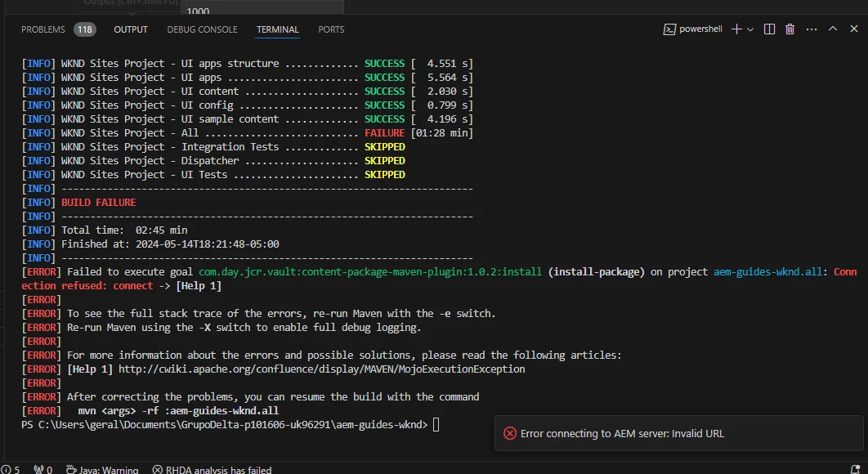The height and width of the screenshot is (474, 868).
Task: Click SKIPPED status for Integration Tests
Action: point(385,147)
